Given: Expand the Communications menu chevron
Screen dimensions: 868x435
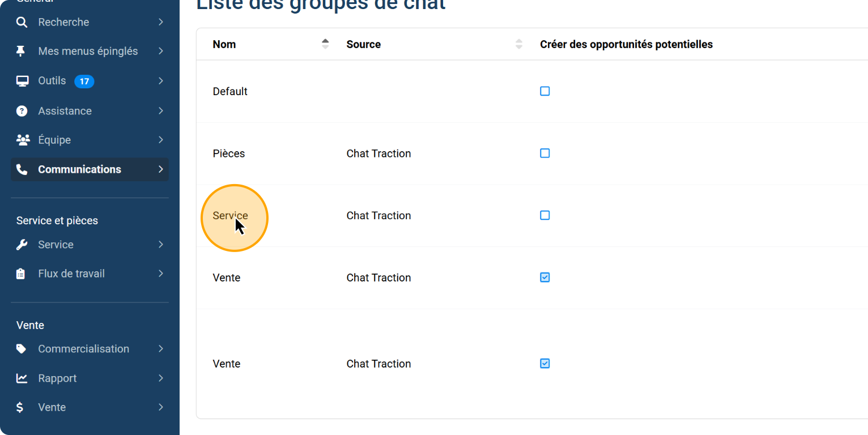Looking at the screenshot, I should [161, 169].
